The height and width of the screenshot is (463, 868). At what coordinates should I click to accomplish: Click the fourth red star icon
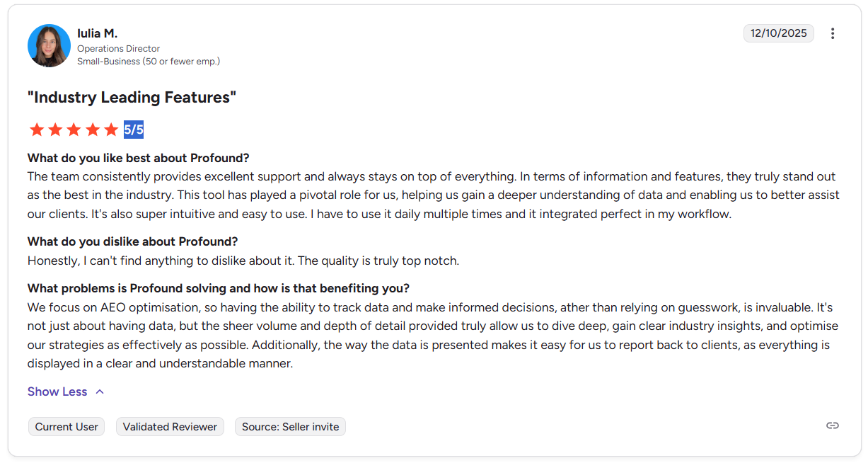92,129
